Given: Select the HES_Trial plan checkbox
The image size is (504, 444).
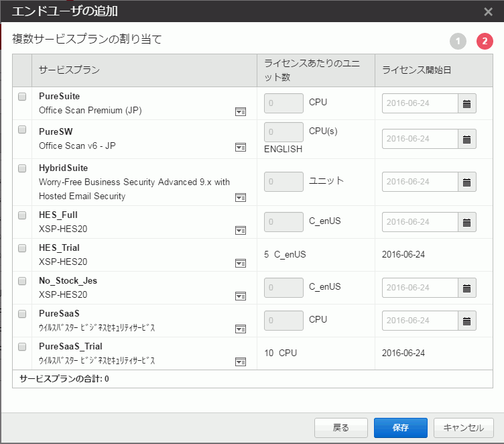Looking at the screenshot, I should point(22,248).
